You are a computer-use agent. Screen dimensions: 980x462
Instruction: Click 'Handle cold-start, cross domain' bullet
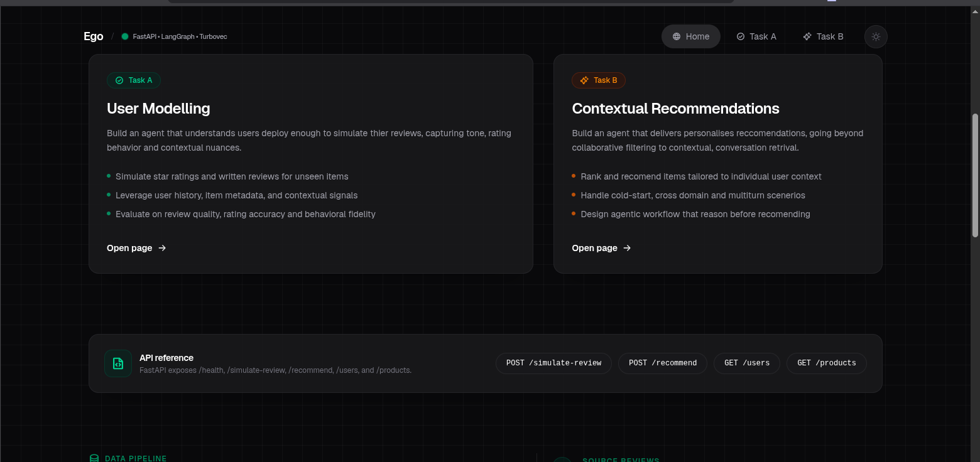[693, 195]
